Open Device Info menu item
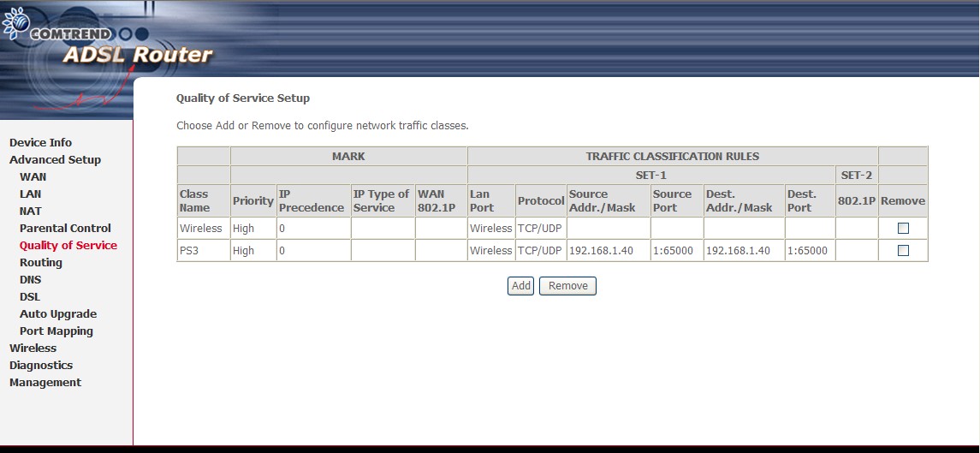The width and height of the screenshot is (980, 453). pyautogui.click(x=40, y=143)
